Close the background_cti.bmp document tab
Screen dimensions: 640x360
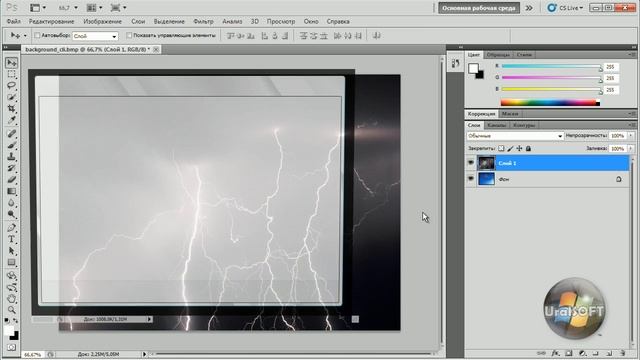(156, 49)
